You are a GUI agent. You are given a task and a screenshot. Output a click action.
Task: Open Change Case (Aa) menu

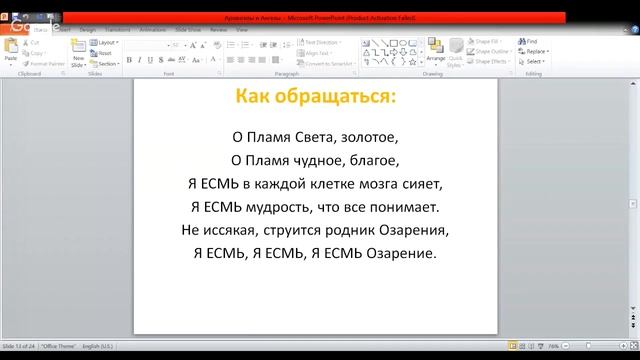(197, 60)
